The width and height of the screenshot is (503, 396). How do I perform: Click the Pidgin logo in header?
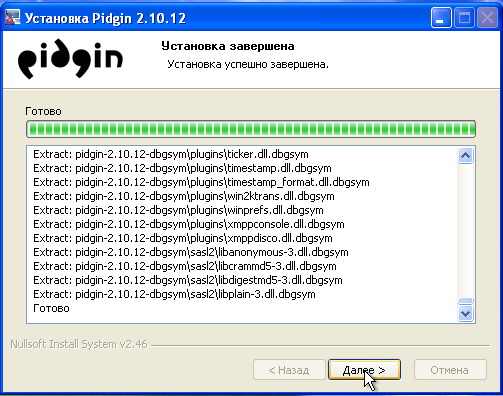70,59
